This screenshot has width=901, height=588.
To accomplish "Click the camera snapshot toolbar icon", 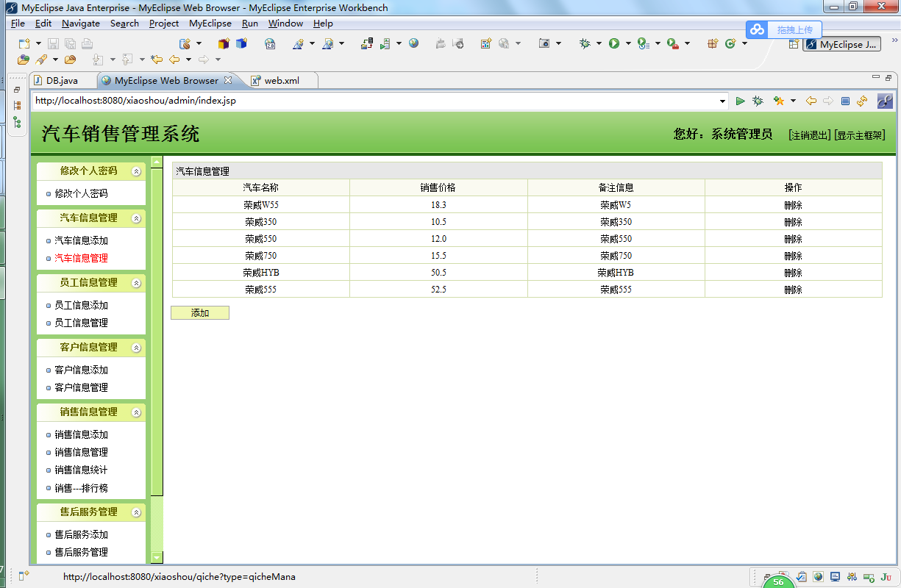I will [x=544, y=44].
